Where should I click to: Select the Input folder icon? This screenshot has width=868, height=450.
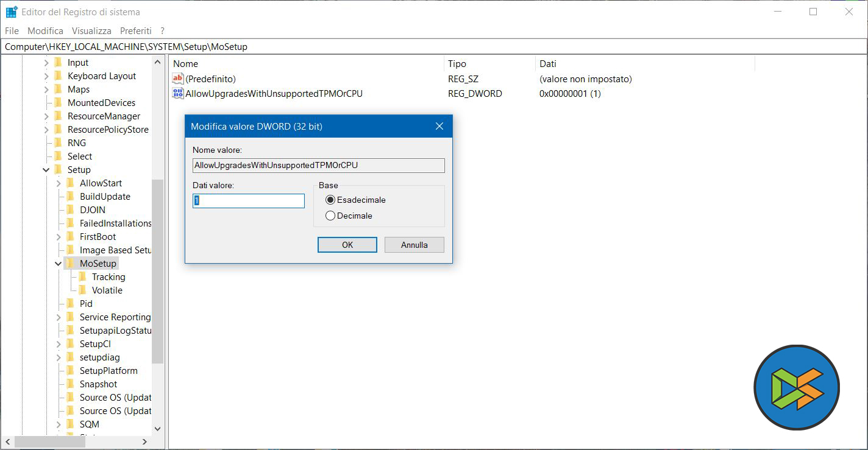point(58,62)
